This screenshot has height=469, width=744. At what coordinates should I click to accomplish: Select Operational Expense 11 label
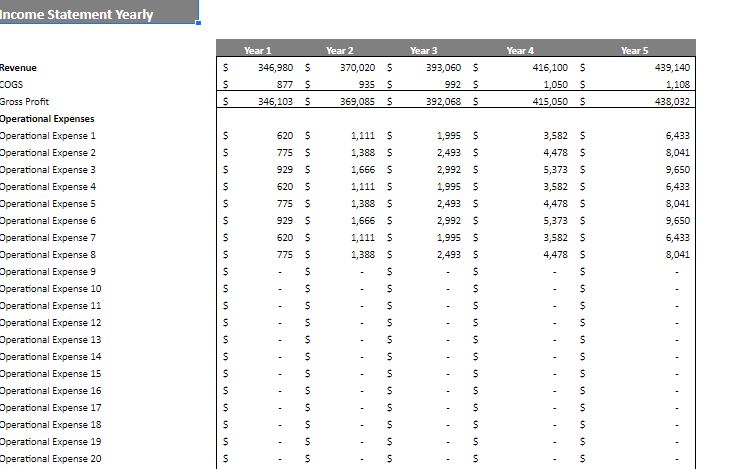[x=50, y=306]
